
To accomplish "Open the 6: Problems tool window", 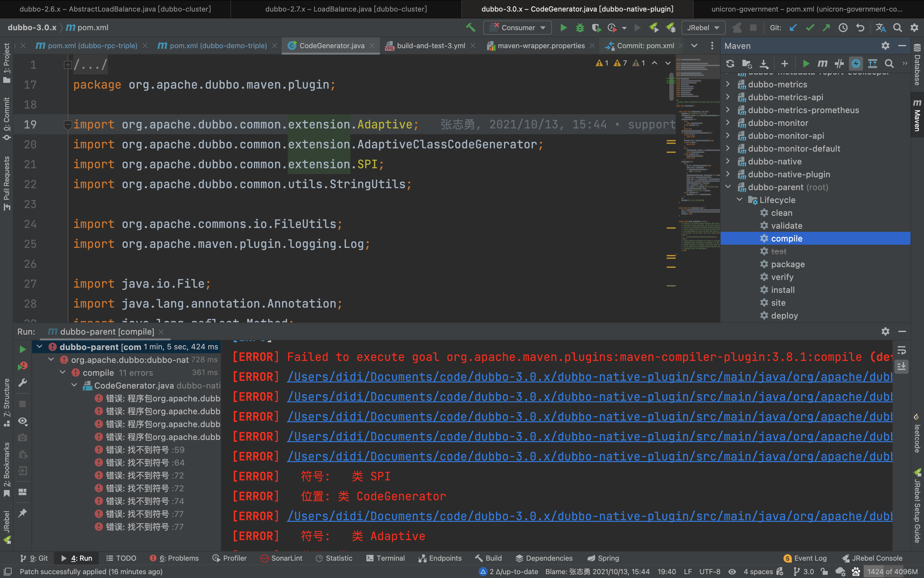I will click(x=174, y=558).
